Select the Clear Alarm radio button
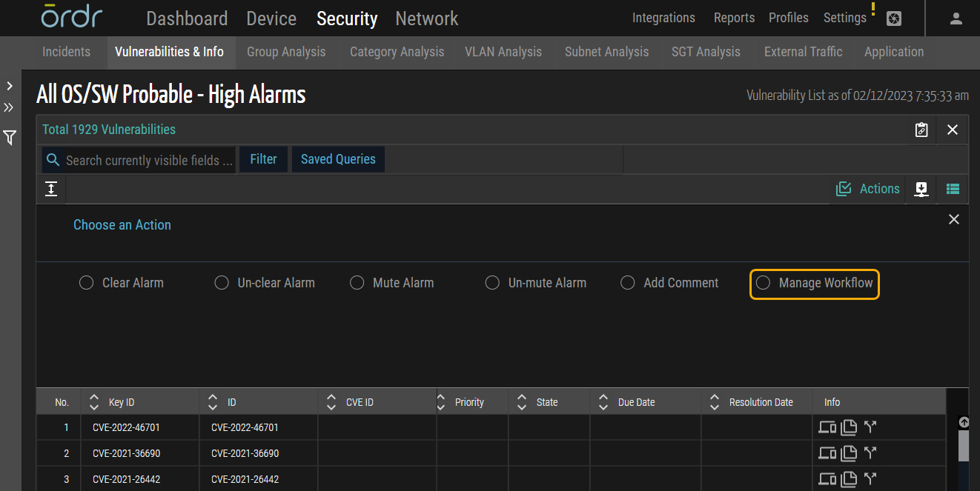Viewport: 980px width, 491px height. tap(86, 283)
